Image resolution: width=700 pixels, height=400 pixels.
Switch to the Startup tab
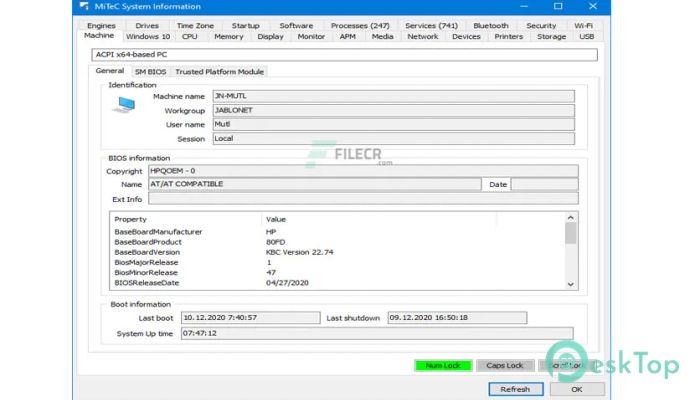[246, 25]
